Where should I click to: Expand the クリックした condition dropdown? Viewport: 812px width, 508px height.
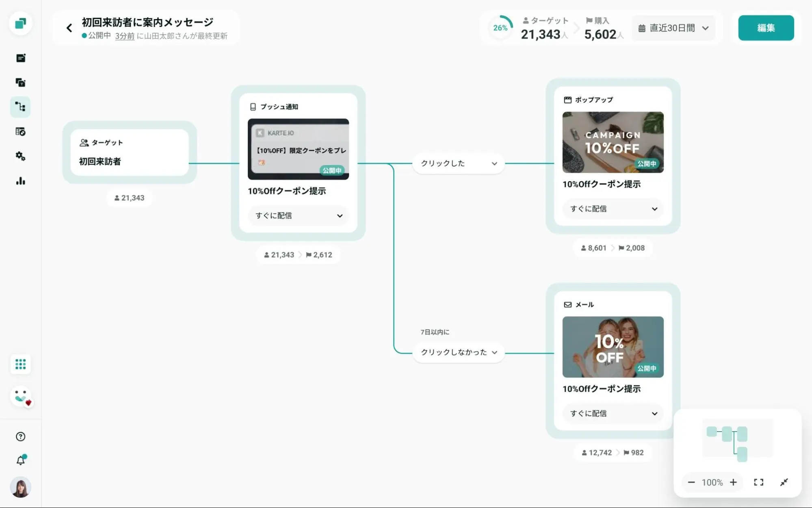coord(459,163)
